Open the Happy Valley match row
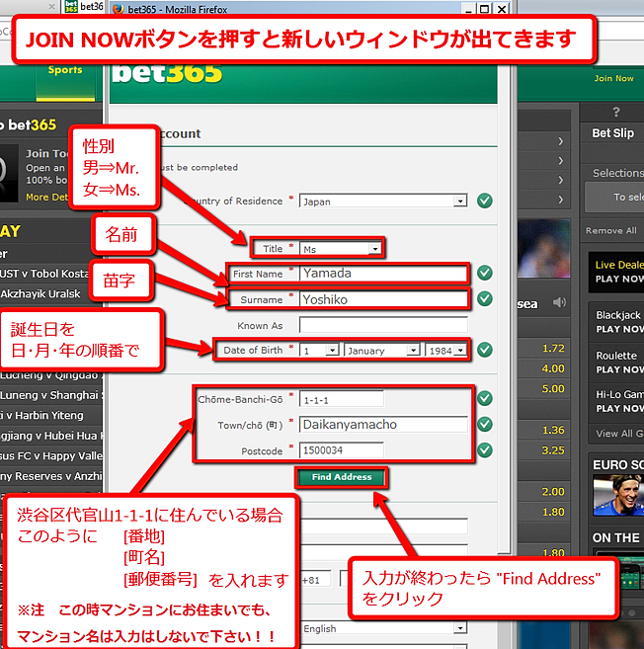 (51, 455)
